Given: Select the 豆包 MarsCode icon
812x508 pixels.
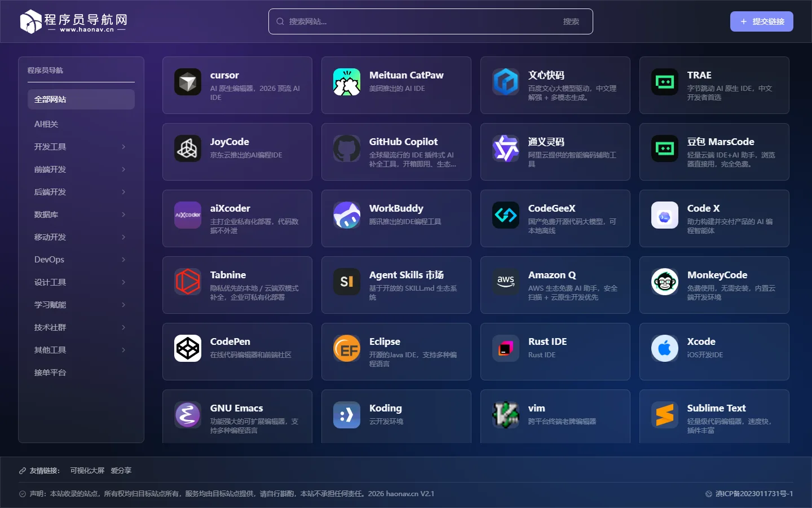Looking at the screenshot, I should (665, 148).
